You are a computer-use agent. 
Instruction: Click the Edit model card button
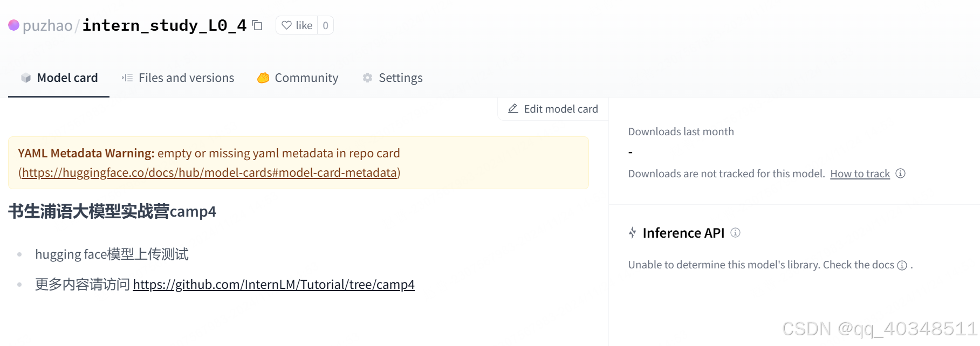[553, 109]
